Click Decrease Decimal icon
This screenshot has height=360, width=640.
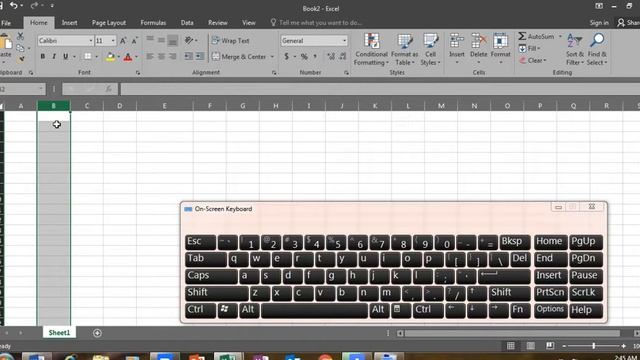[x=343, y=57]
